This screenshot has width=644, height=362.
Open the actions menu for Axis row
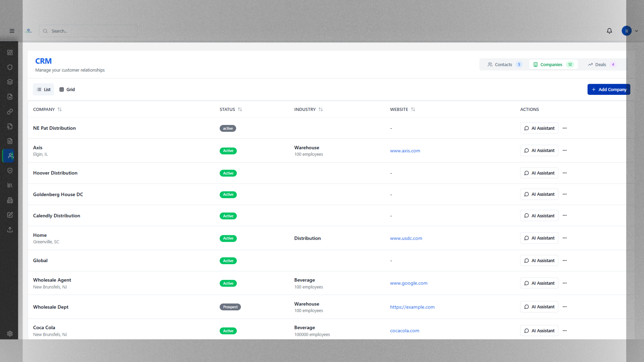tap(565, 150)
